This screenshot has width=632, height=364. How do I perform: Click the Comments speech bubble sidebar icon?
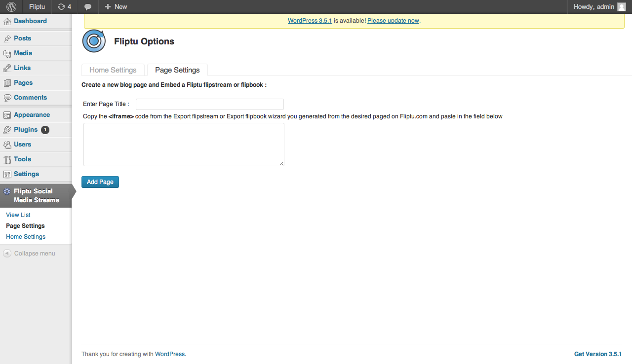(x=7, y=98)
